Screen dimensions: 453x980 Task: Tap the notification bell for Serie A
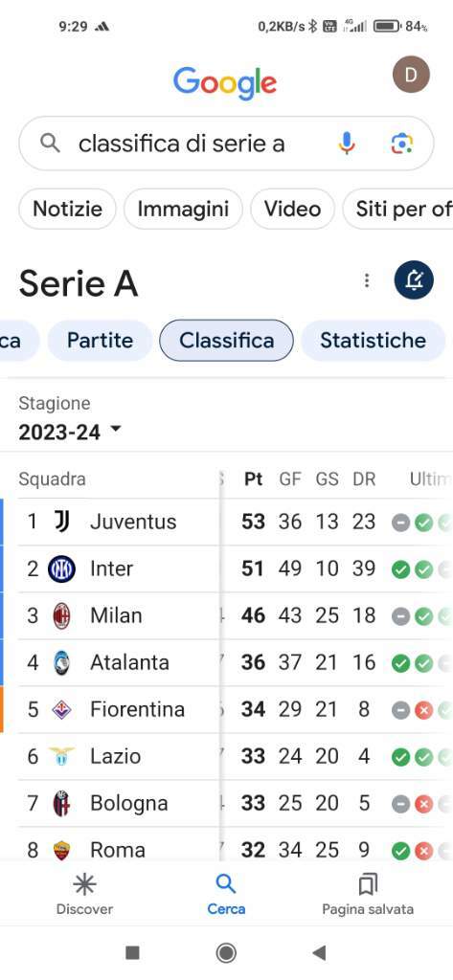(x=414, y=280)
